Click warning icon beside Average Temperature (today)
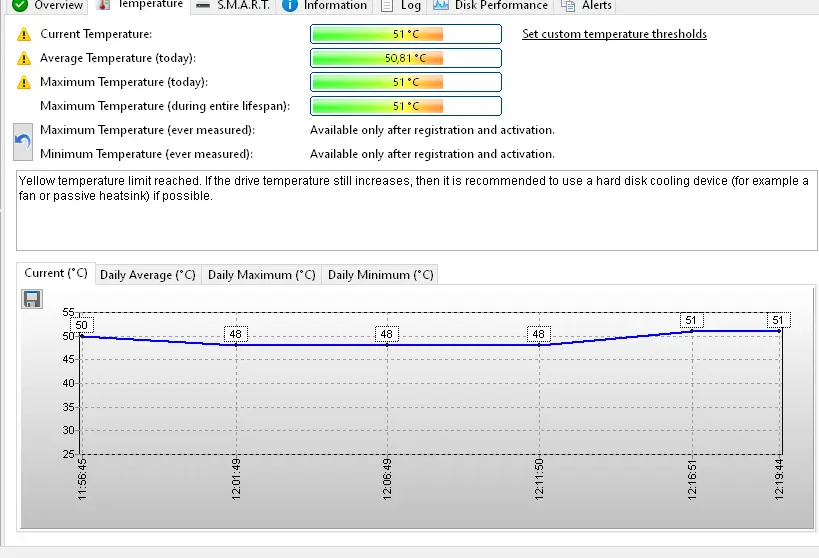 coord(24,58)
